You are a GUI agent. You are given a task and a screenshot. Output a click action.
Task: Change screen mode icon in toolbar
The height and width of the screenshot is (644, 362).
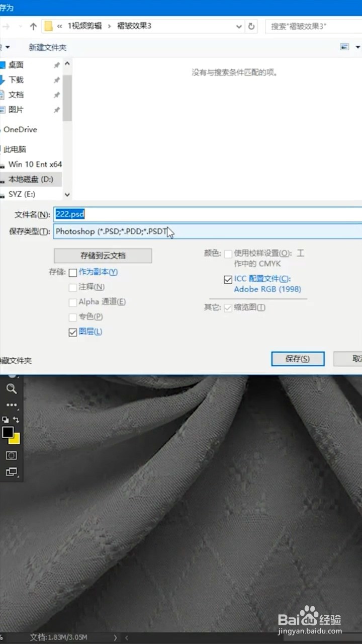(11, 471)
